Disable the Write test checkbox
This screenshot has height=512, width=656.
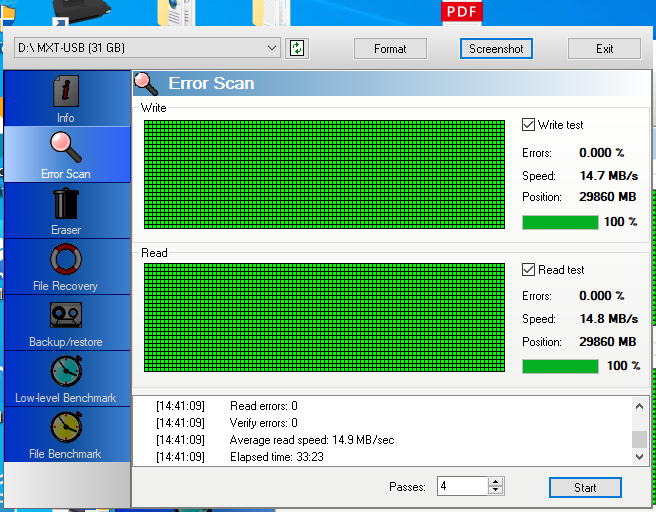pos(529,125)
